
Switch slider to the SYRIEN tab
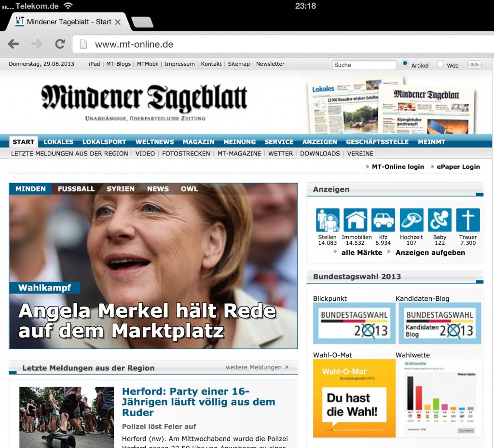(x=121, y=189)
